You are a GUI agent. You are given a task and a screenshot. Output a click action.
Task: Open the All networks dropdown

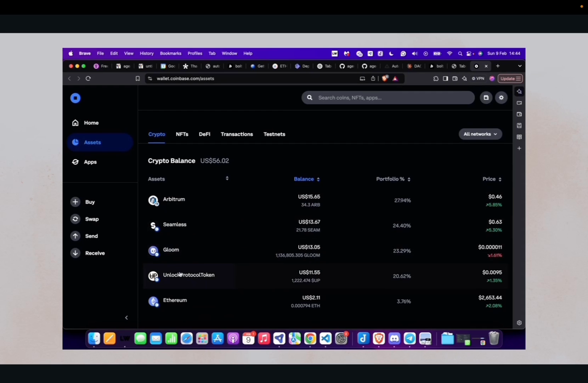pyautogui.click(x=480, y=134)
